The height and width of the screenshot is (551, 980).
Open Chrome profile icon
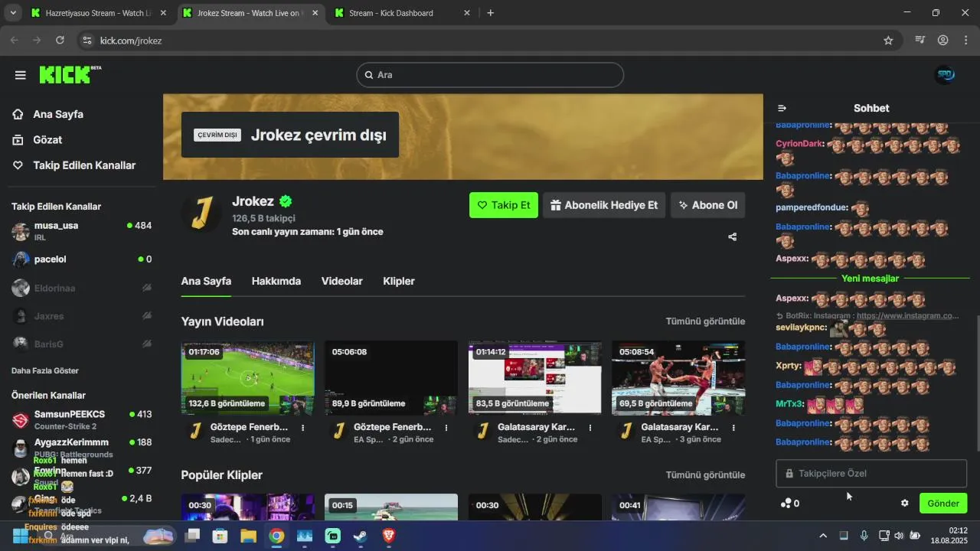[x=942, y=41]
